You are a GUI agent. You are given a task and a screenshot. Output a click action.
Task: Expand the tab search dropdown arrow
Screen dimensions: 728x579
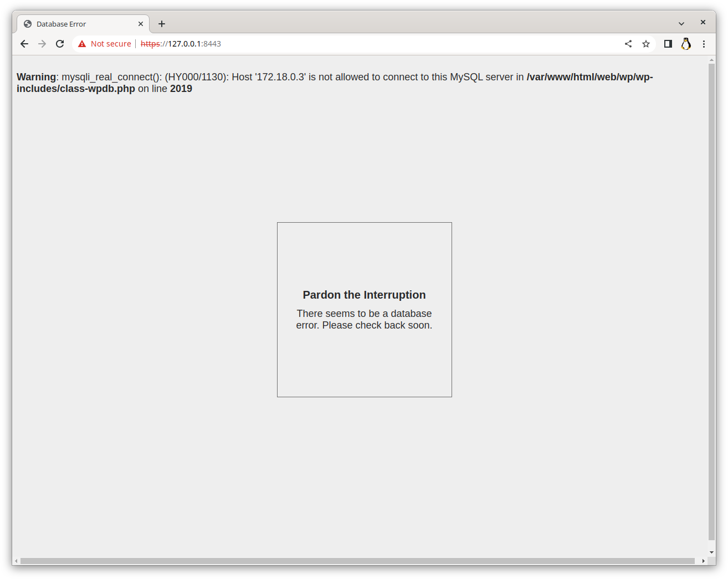[681, 24]
